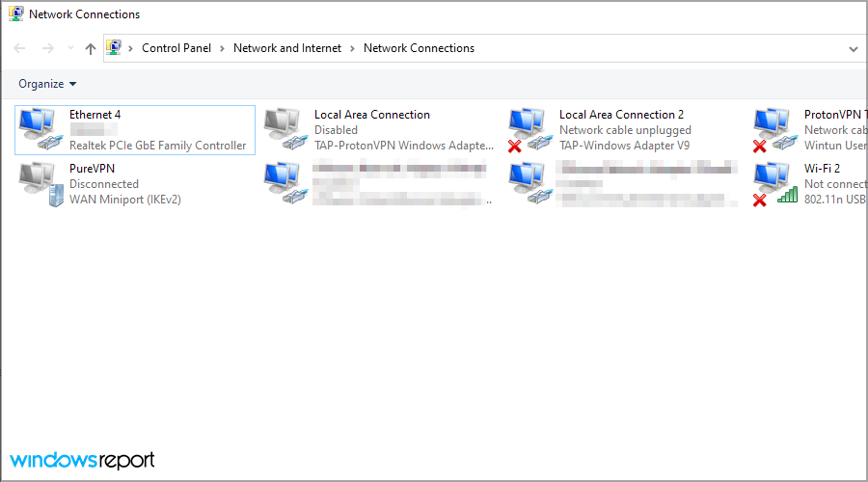
Task: Click Realtek PCIe GbE Family Controller text
Action: tap(158, 146)
